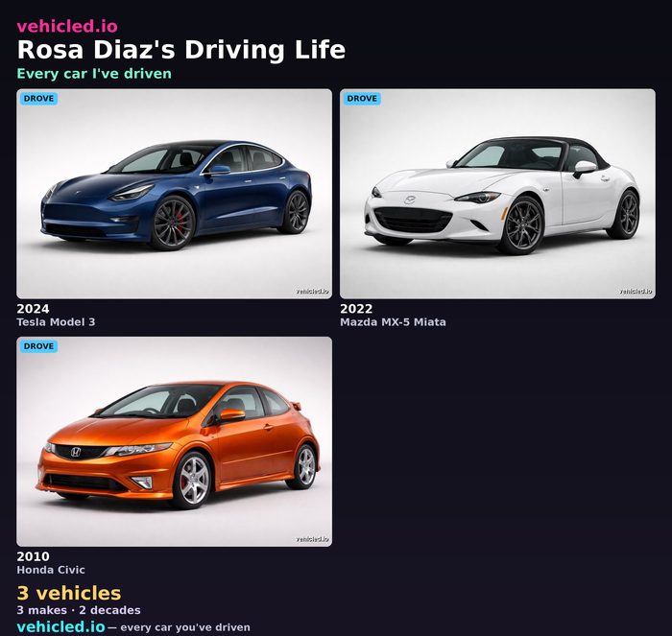The width and height of the screenshot is (672, 636).
Task: Select the "Mazda MX-5 Miata" caption
Action: [393, 322]
